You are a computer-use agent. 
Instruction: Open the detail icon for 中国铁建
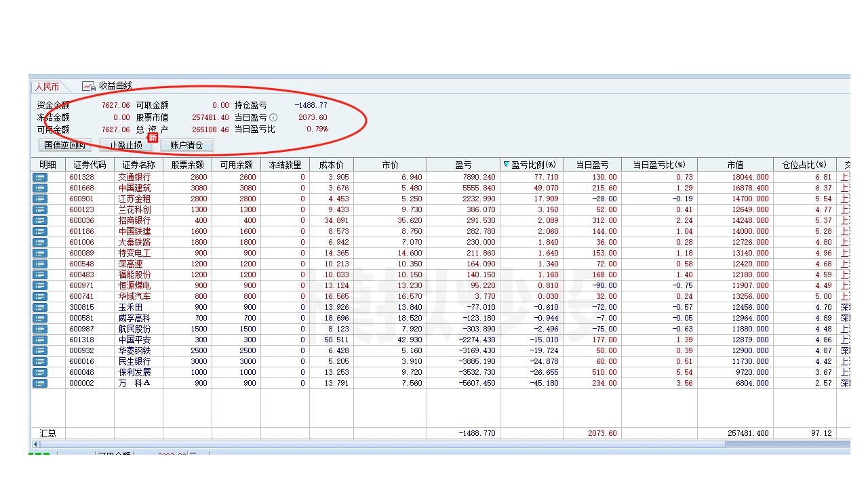click(40, 231)
